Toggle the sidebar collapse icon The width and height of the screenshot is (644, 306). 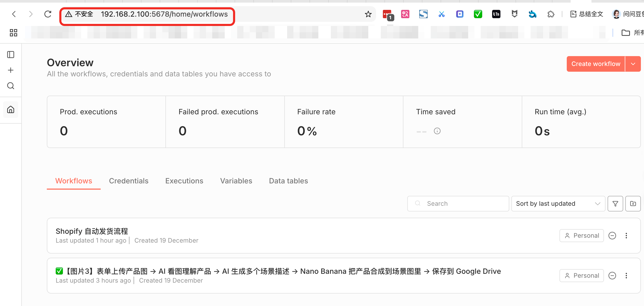(11, 55)
